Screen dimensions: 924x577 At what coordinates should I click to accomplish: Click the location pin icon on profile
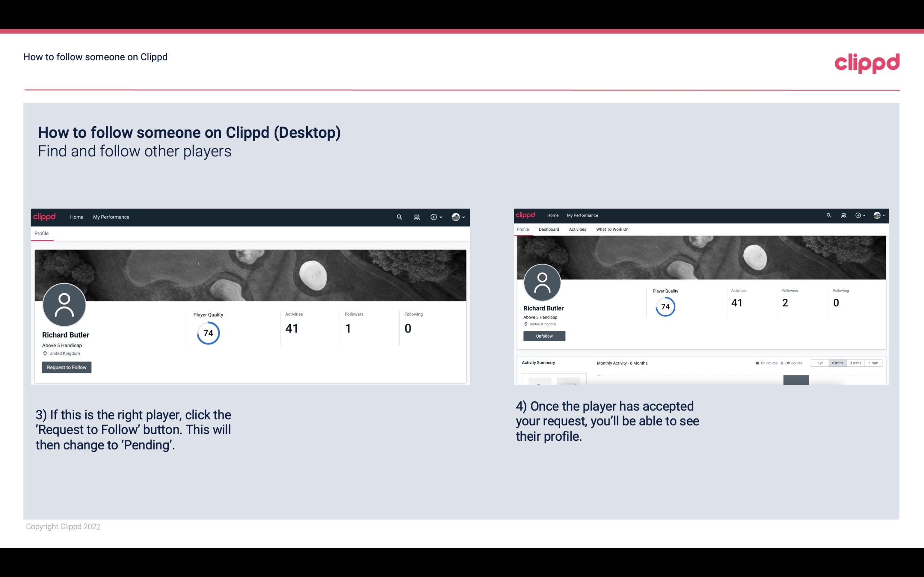[x=45, y=353]
